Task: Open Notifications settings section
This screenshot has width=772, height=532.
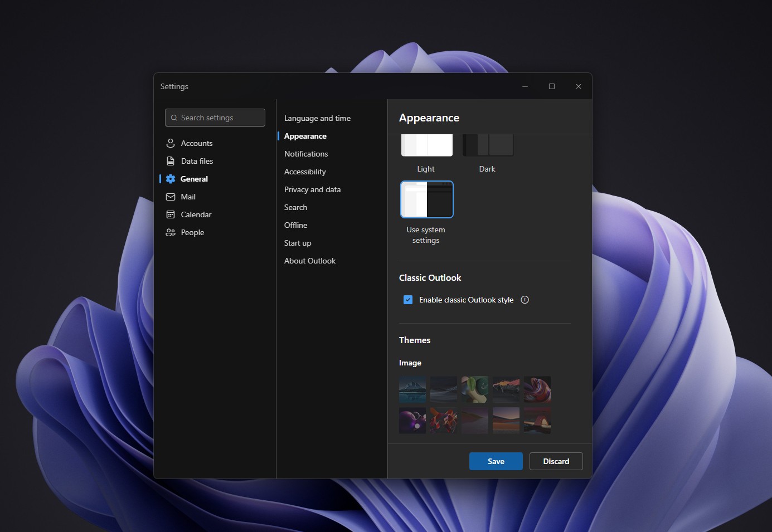Action: (x=306, y=154)
